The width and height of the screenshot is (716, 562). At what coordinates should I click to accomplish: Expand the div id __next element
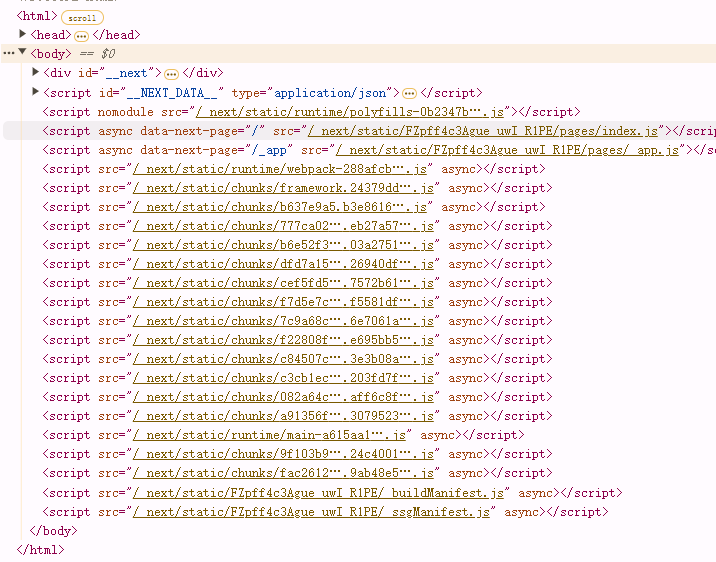pos(35,72)
